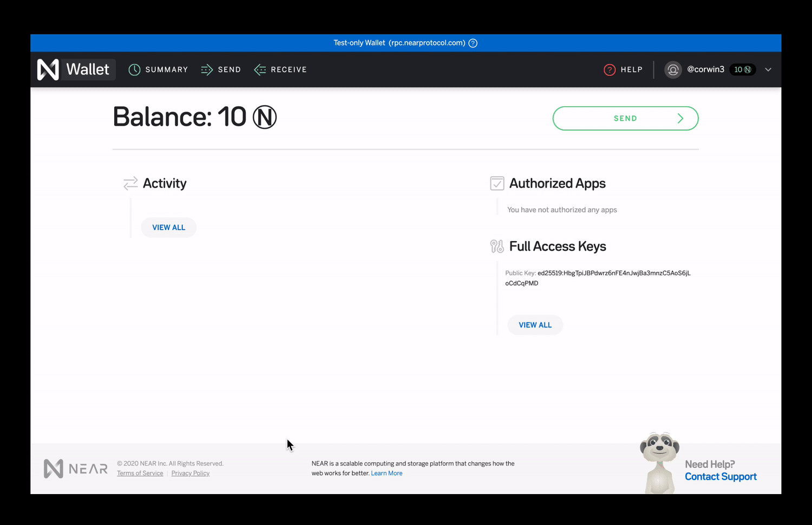This screenshot has width=812, height=525.
Task: Click the red Help question mark icon
Action: 610,69
